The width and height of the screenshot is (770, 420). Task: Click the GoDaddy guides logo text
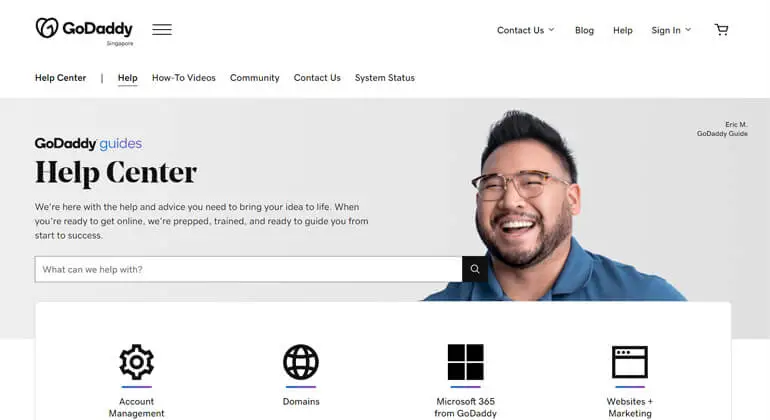[88, 143]
